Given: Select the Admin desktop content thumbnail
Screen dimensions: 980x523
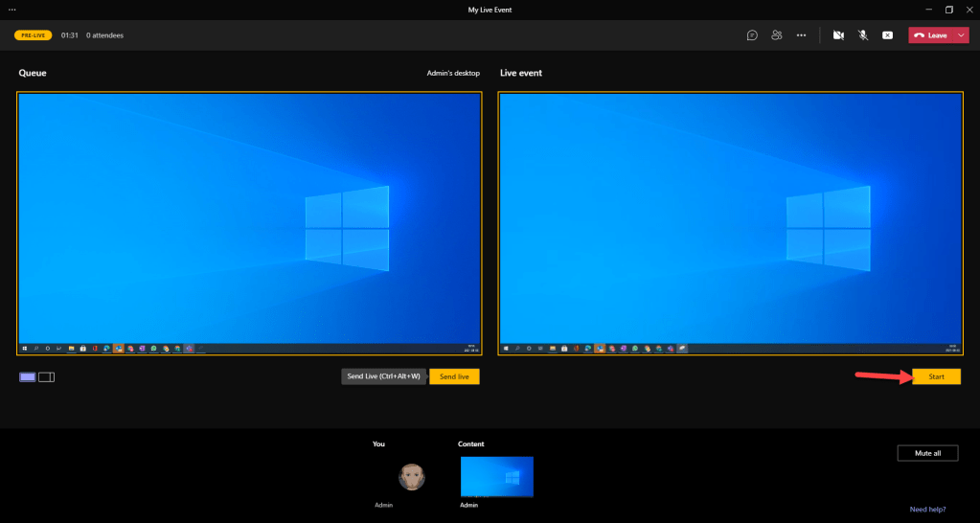Looking at the screenshot, I should (x=496, y=477).
